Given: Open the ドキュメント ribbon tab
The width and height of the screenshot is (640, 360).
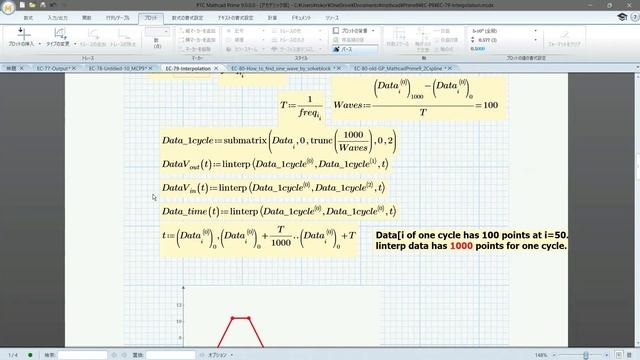Looking at the screenshot, I should 301,18.
